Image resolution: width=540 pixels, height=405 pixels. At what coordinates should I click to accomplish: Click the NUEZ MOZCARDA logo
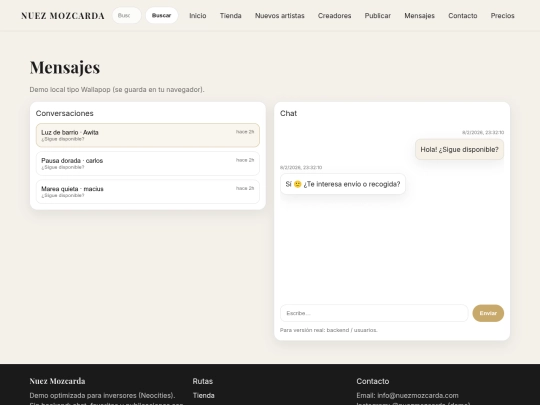[63, 16]
